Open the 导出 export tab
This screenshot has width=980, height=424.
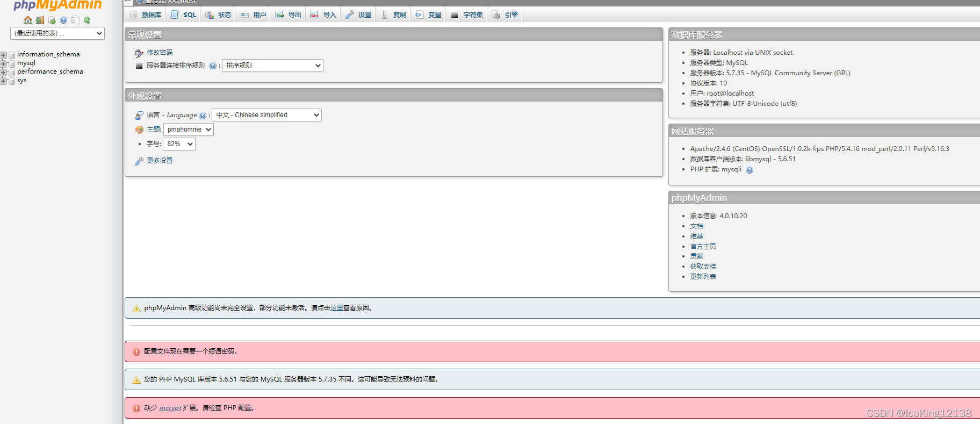[288, 15]
